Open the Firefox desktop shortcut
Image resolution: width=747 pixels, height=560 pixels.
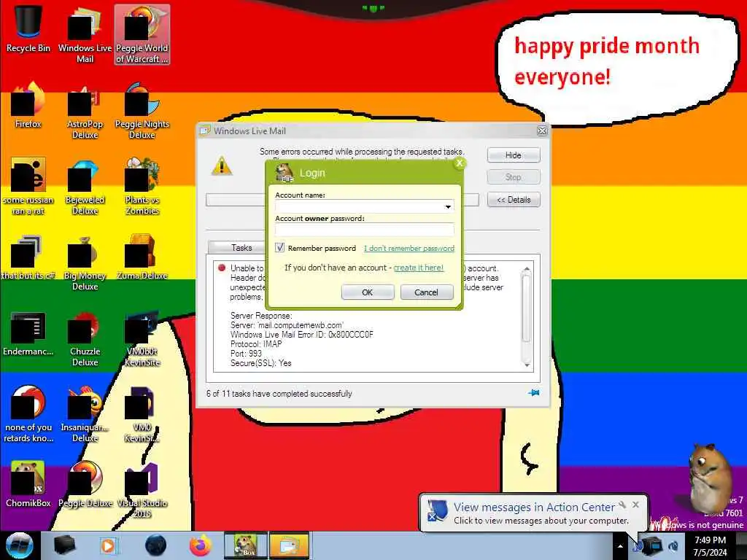28,106
